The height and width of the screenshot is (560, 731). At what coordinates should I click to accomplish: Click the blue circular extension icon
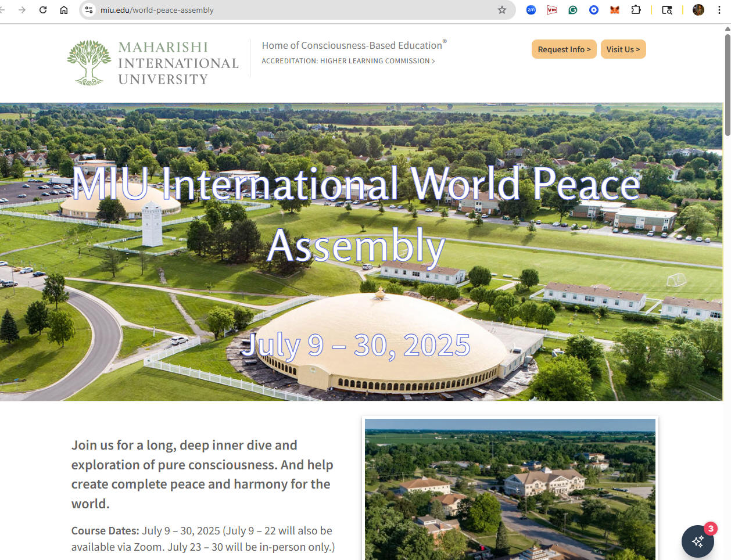click(594, 10)
